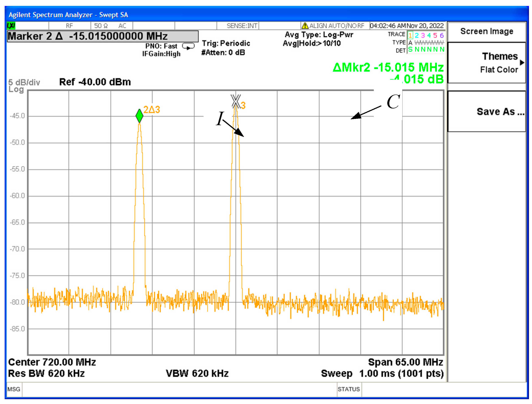Click the purple trace 6 color number
The image size is (532, 404).
point(442,35)
